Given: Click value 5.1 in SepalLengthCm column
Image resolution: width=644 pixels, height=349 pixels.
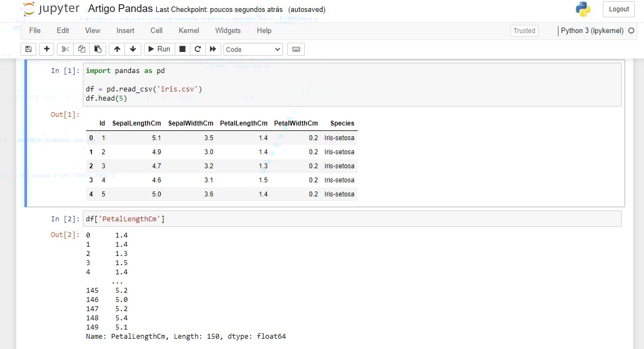Looking at the screenshot, I should pos(156,138).
